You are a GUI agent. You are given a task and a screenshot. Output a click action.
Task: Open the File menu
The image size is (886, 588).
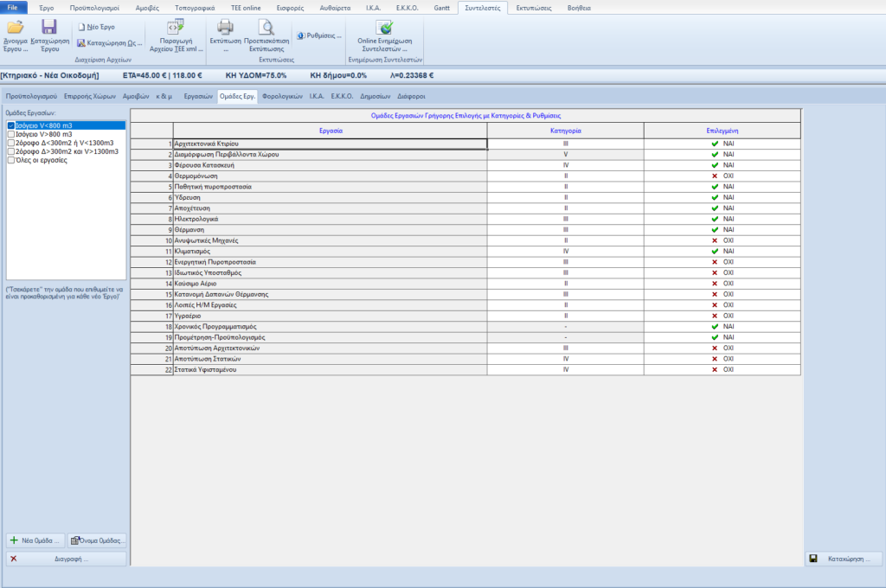14,6
